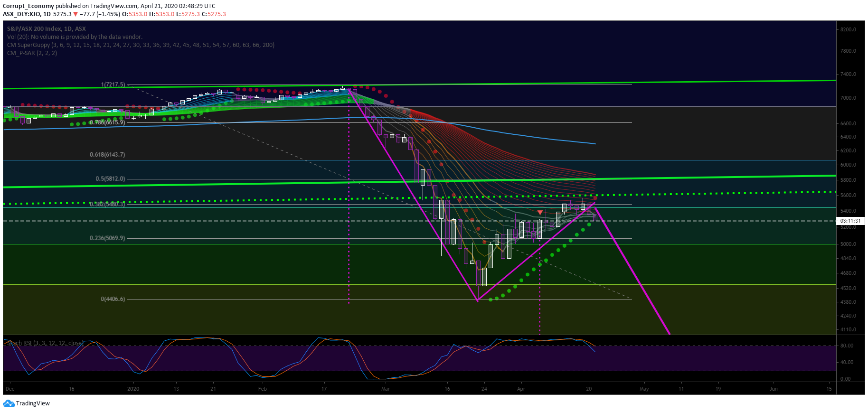868x412 pixels.
Task: Click the red down-arrow price change icon
Action: [75, 14]
